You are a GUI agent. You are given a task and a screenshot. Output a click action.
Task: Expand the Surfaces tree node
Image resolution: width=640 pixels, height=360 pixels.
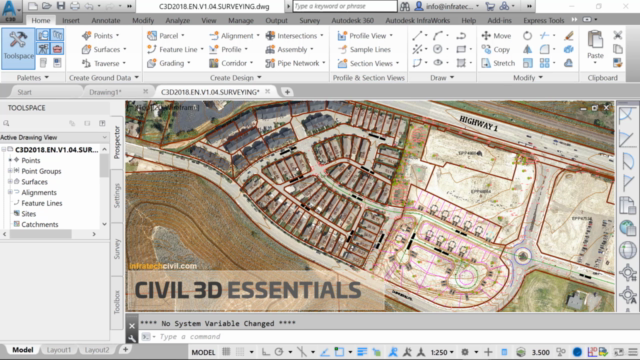[x=10, y=182]
